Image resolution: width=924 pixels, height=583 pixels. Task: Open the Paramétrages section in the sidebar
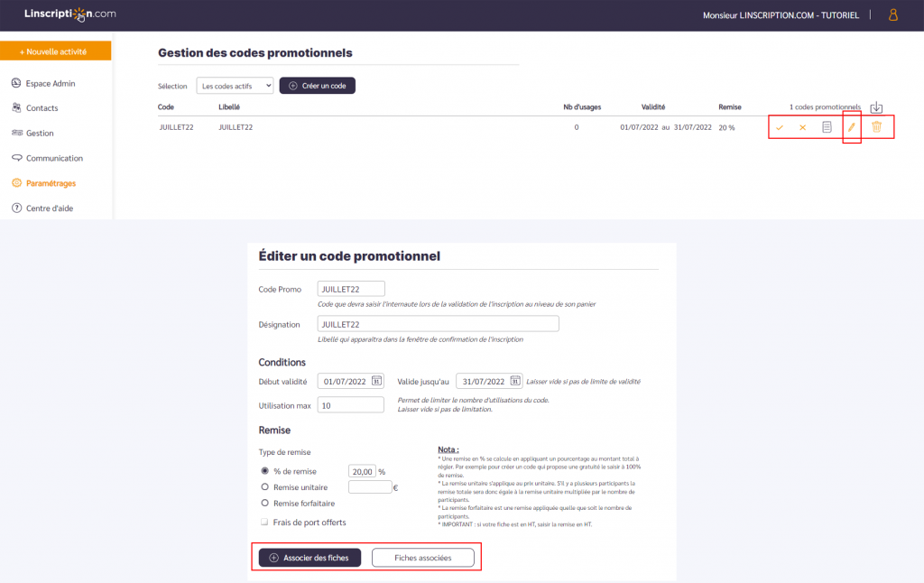pyautogui.click(x=51, y=182)
